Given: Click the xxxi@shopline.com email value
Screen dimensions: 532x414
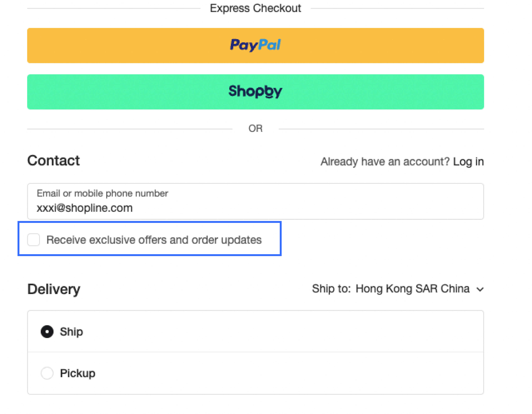Looking at the screenshot, I should point(84,208).
